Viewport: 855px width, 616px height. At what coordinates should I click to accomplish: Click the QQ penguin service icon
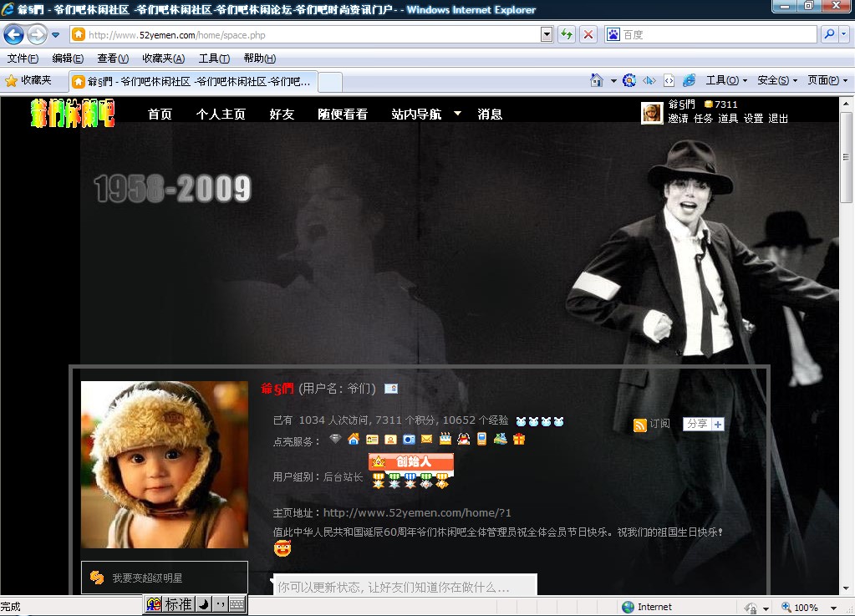(464, 439)
